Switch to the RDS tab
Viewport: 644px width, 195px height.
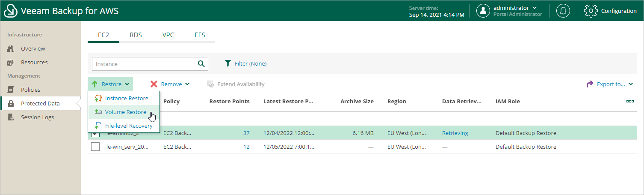(x=136, y=35)
